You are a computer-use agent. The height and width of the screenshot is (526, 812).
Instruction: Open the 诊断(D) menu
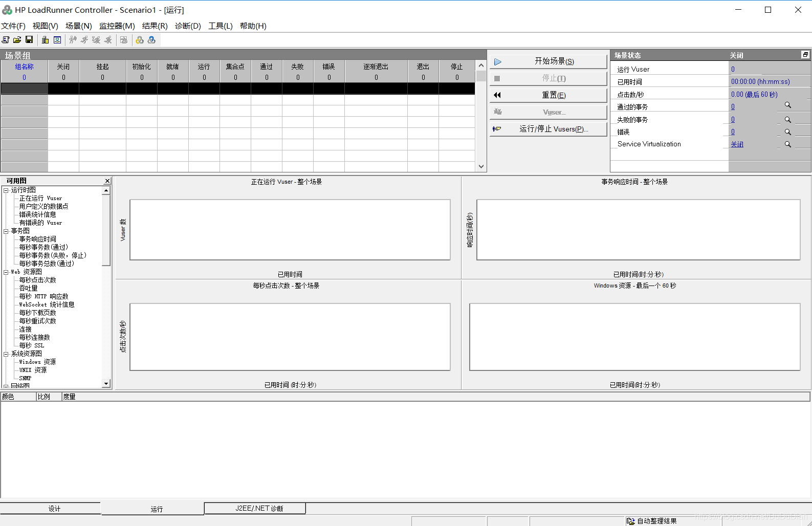(x=188, y=26)
